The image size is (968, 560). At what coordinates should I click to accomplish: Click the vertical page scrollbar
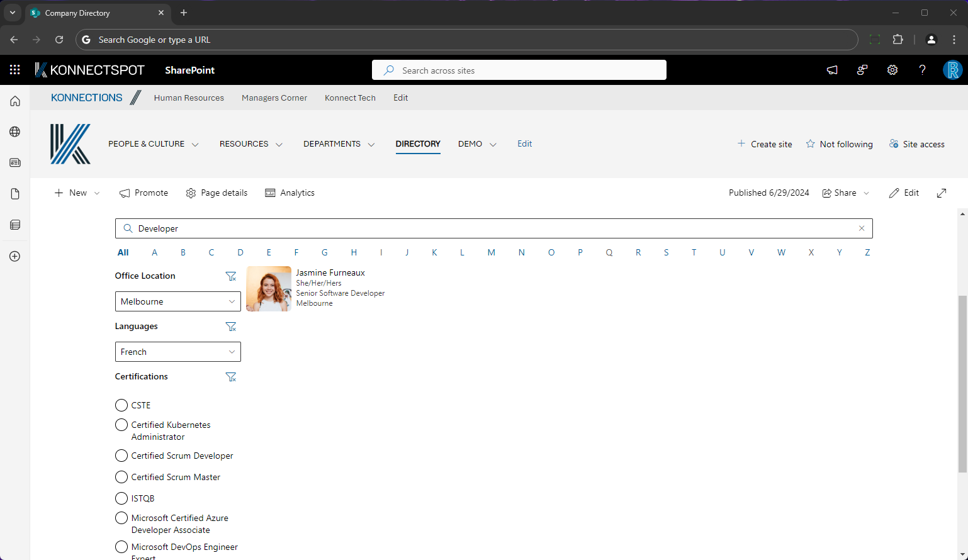point(962,384)
